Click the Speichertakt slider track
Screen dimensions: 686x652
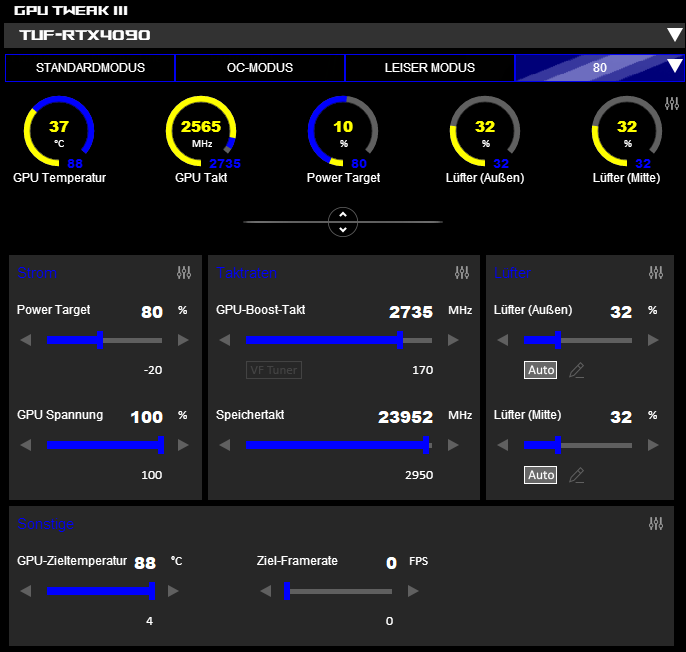(x=339, y=445)
